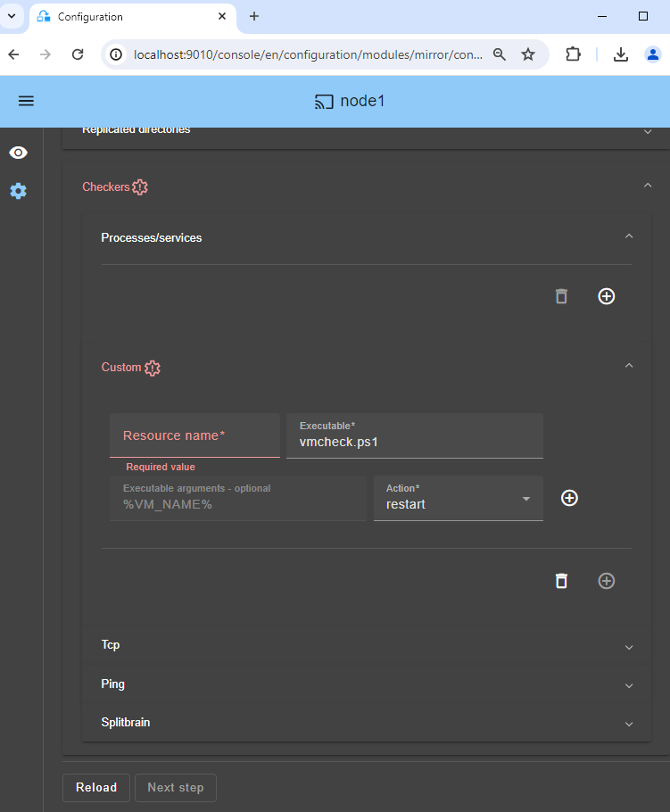Collapse the Processes/services panel
Screen dimensions: 670x812
pos(629,236)
